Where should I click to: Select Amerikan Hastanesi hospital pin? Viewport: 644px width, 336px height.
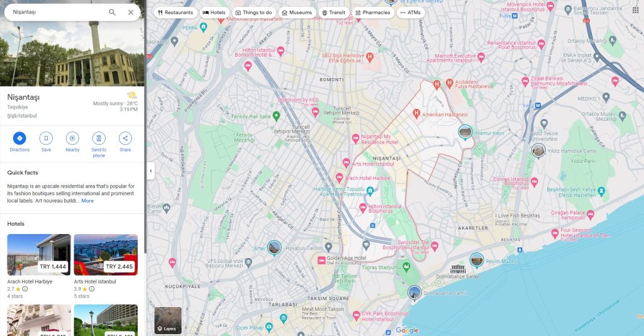pos(416,113)
